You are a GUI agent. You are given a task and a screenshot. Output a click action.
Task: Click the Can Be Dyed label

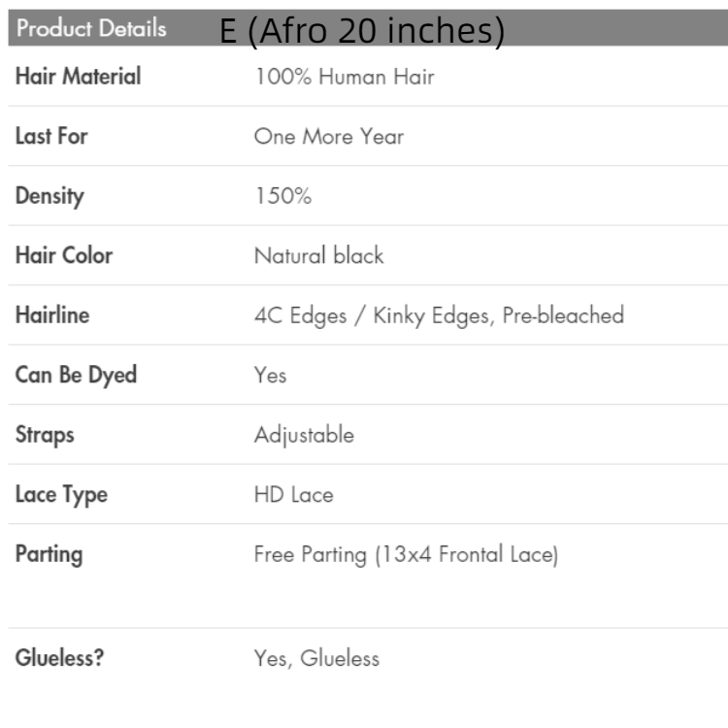coord(76,375)
